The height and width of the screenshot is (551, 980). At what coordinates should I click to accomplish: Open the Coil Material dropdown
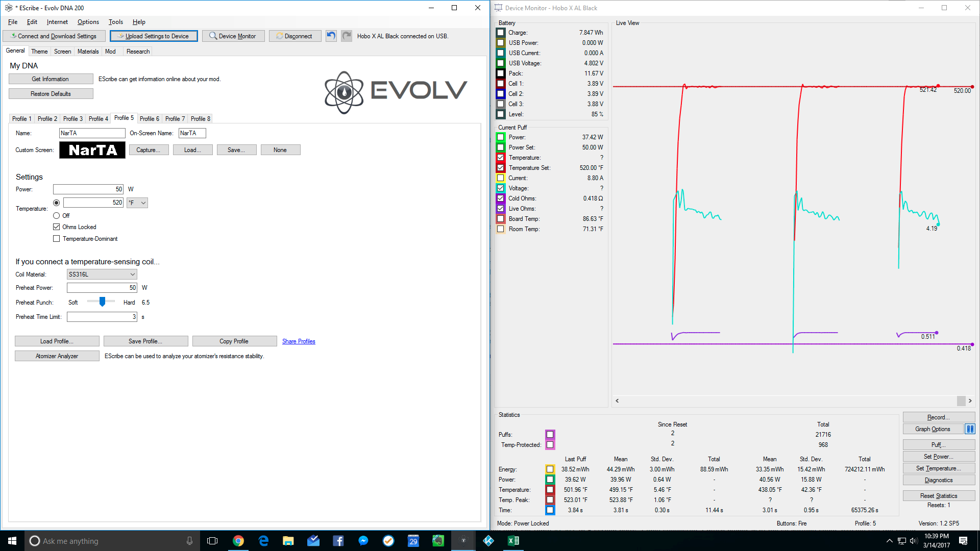102,274
